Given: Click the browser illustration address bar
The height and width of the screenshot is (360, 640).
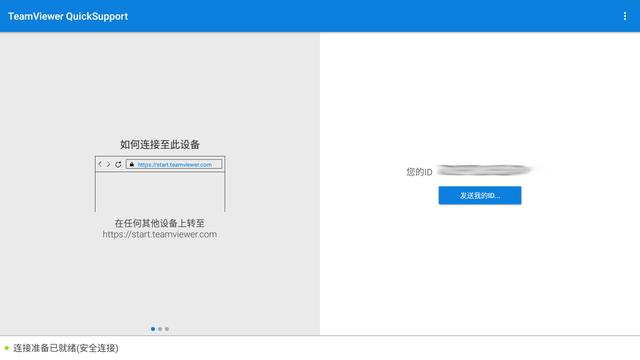Looking at the screenshot, I should 174,164.
